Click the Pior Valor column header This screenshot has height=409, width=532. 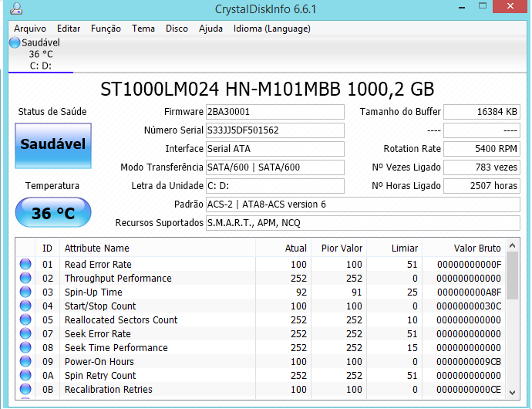coord(338,248)
